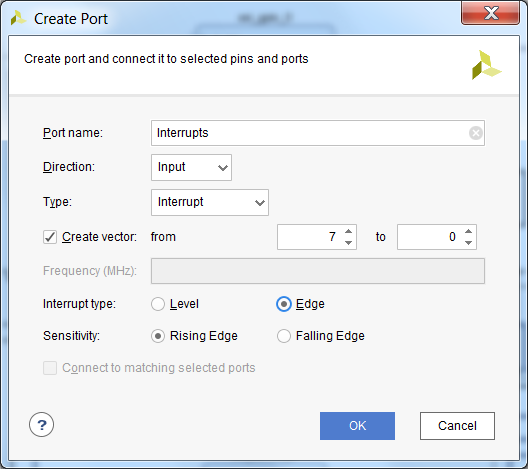The height and width of the screenshot is (469, 528).
Task: Decrease the vector 'from' value with down arrow
Action: pos(349,243)
